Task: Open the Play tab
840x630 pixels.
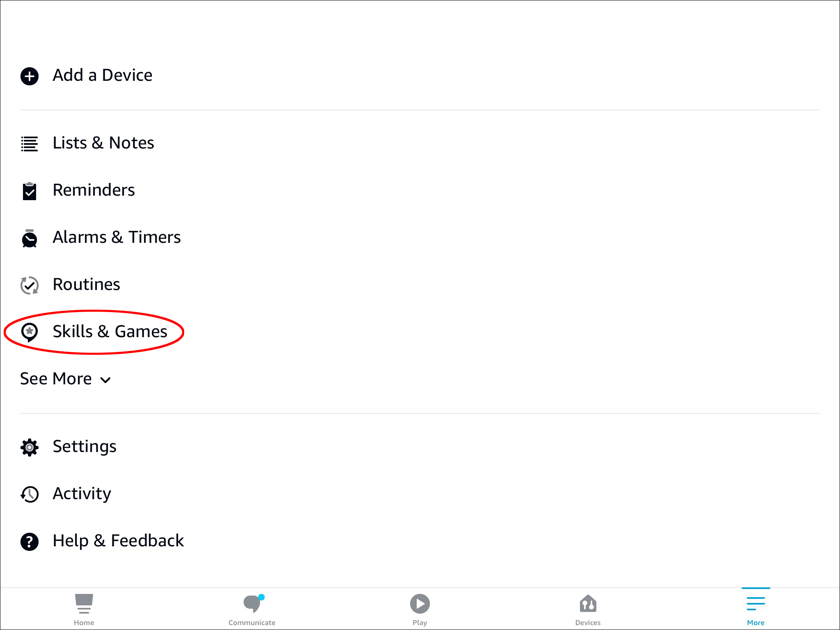Action: 420,609
